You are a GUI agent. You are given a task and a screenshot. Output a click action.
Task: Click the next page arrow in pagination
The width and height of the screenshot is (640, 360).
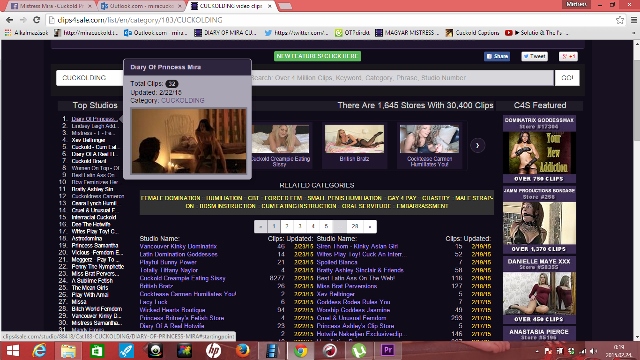(370, 226)
